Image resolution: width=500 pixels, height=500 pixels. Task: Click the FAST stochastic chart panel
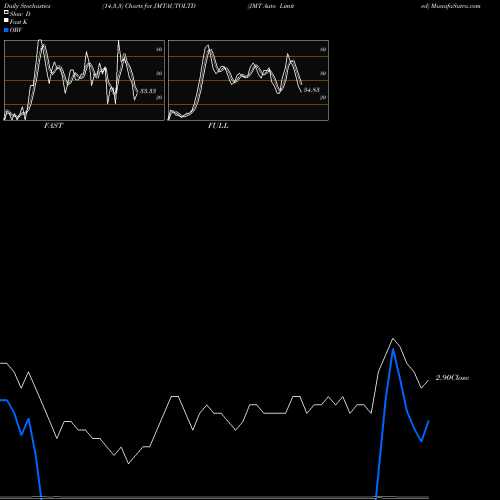pos(84,80)
